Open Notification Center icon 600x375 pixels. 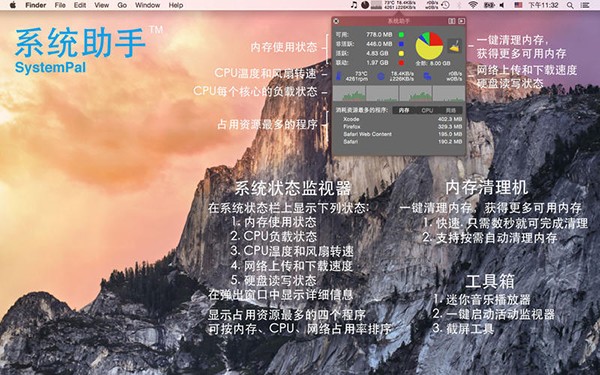click(x=585, y=5)
